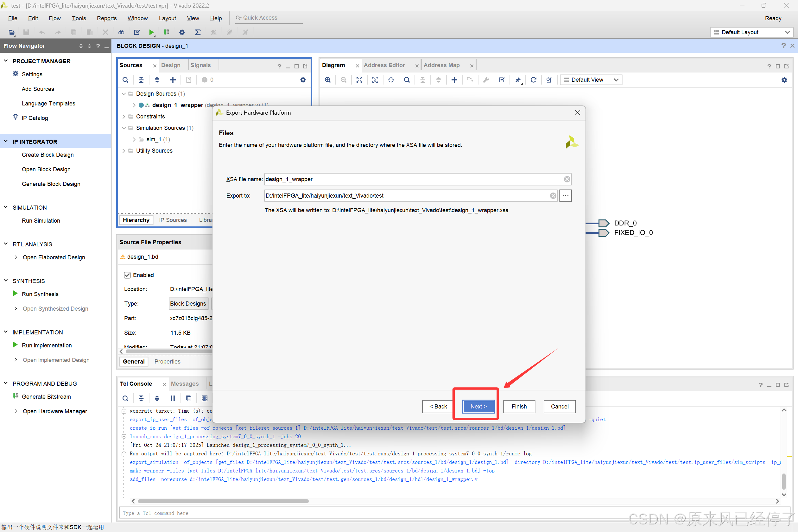Screen dimensions: 798x532
Task: Expand the Constraints folder
Action: click(124, 117)
